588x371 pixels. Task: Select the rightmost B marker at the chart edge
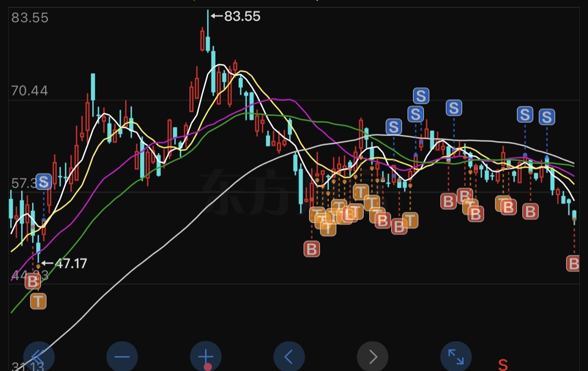click(573, 263)
